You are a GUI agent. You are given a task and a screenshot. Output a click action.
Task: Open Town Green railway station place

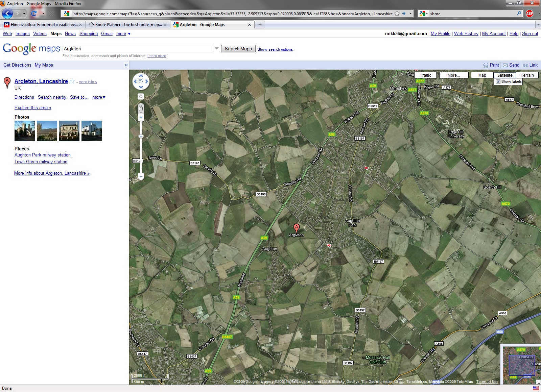(x=41, y=162)
